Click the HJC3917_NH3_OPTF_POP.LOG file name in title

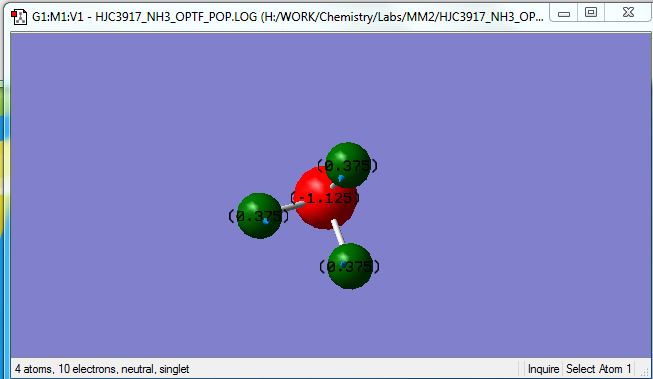tap(176, 17)
